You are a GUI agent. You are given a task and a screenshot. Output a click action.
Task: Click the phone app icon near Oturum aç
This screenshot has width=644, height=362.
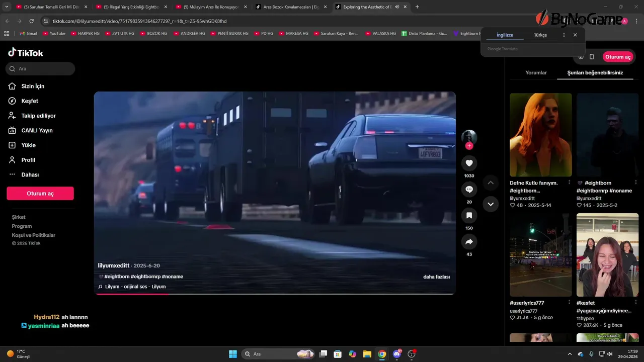(x=592, y=57)
